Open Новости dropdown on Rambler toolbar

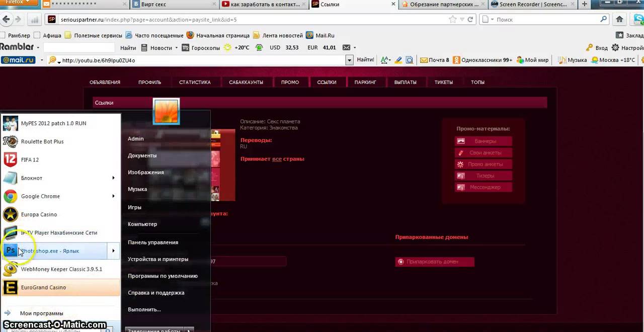pos(159,48)
